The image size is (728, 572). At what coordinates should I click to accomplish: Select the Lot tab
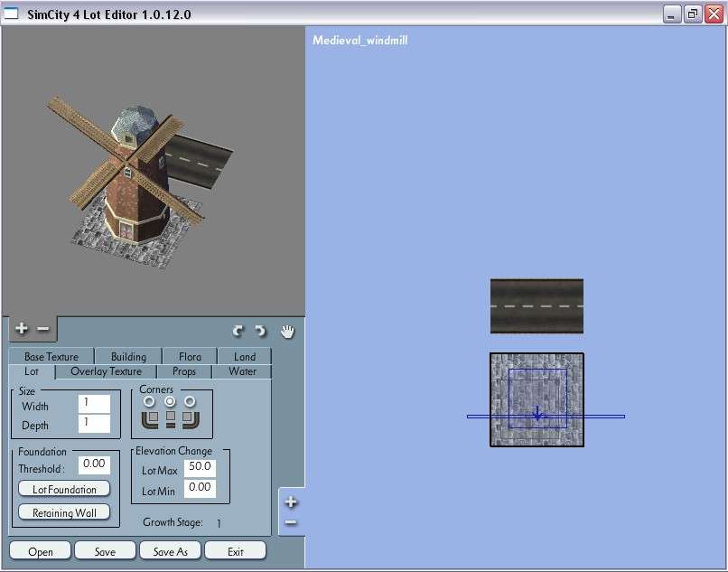32,371
